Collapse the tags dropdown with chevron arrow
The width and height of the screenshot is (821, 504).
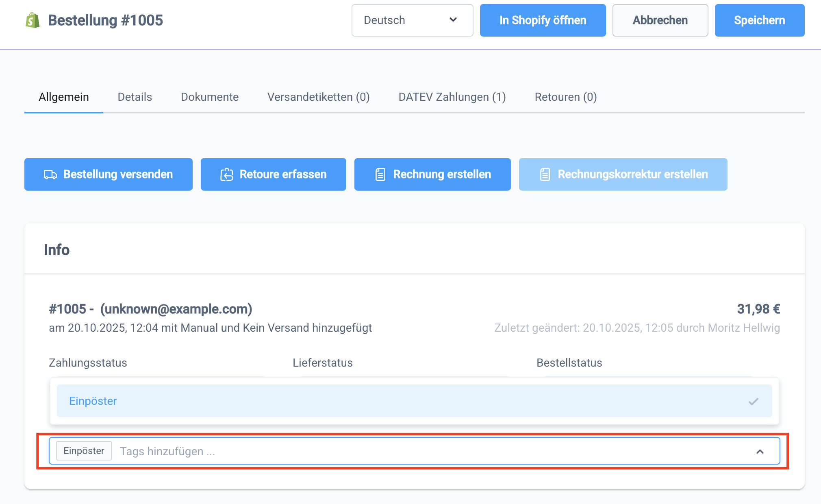point(760,452)
